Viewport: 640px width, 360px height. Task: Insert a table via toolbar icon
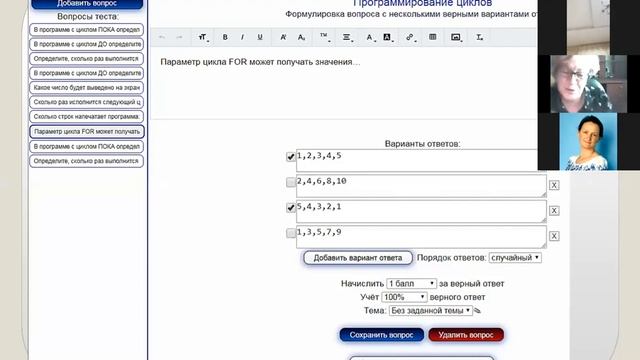(433, 37)
